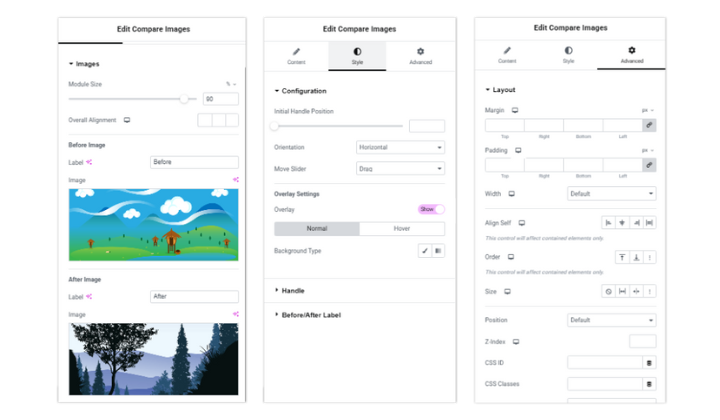
Task: Open the Width dropdown
Action: coord(612,194)
